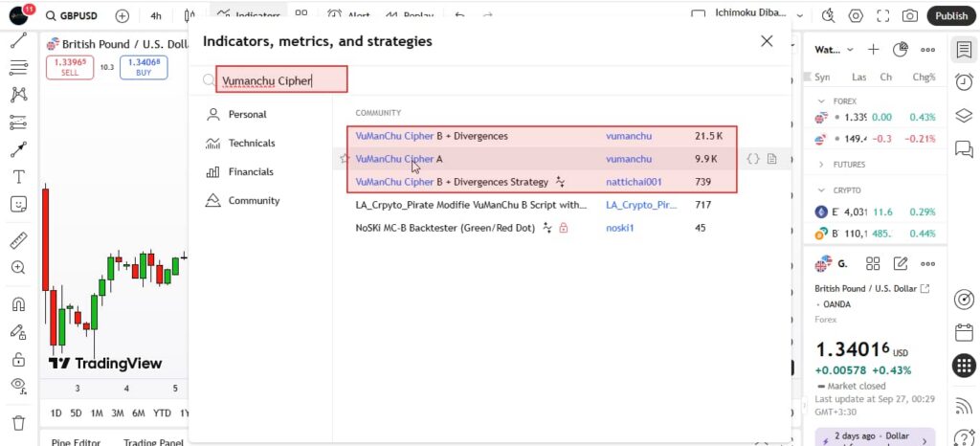Open the Community category
The image size is (980, 446).
pos(254,201)
